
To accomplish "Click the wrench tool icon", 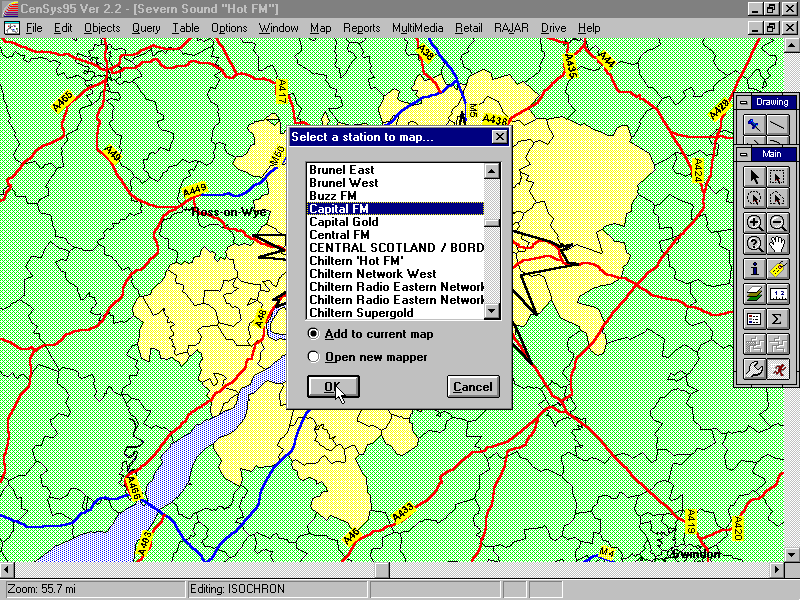I will (x=755, y=369).
